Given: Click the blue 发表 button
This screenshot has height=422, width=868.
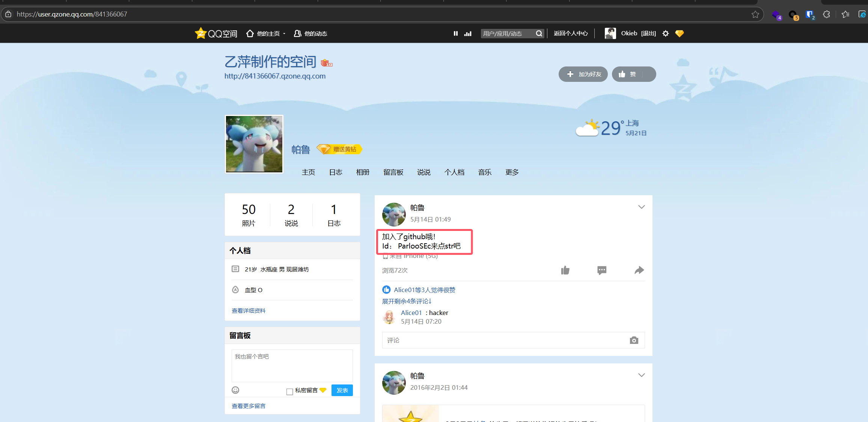Looking at the screenshot, I should pos(342,390).
